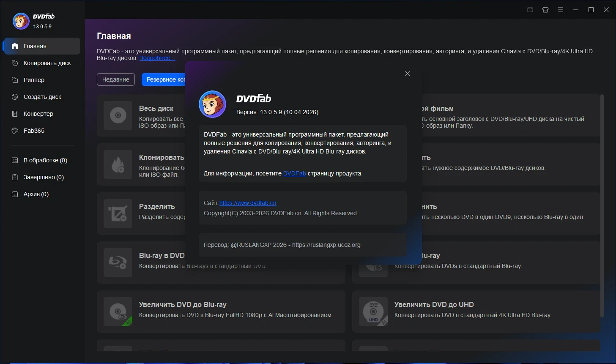
Task: Open the mail messages icon in title bar
Action: [530, 10]
